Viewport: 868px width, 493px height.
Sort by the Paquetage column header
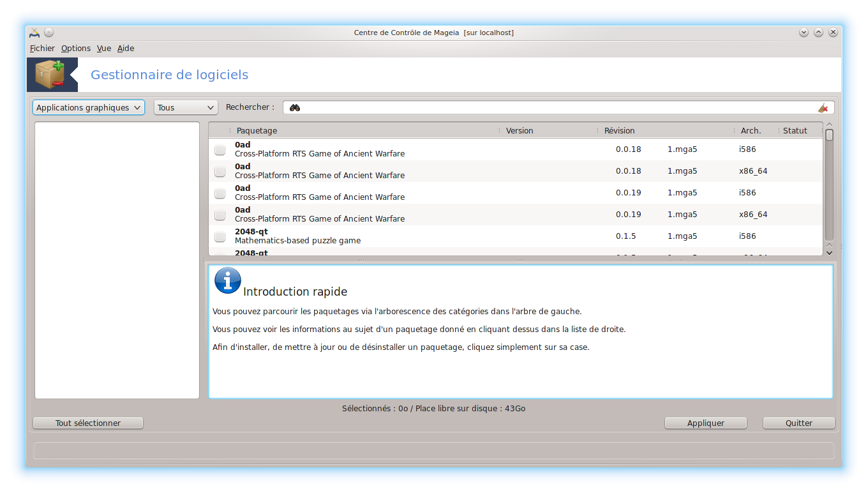pos(364,130)
